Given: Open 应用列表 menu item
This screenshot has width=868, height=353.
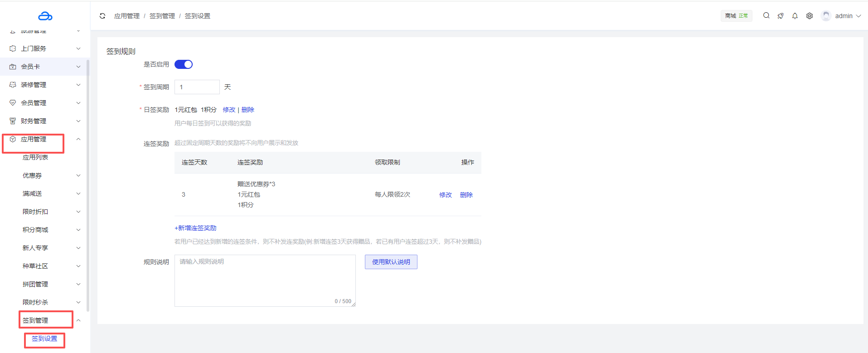Looking at the screenshot, I should pyautogui.click(x=35, y=157).
